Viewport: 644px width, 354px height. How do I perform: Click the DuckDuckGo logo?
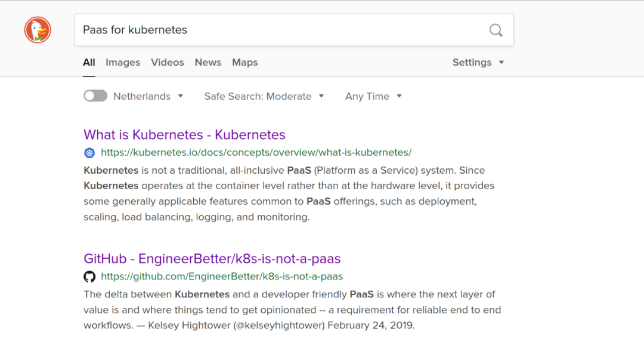click(x=38, y=30)
